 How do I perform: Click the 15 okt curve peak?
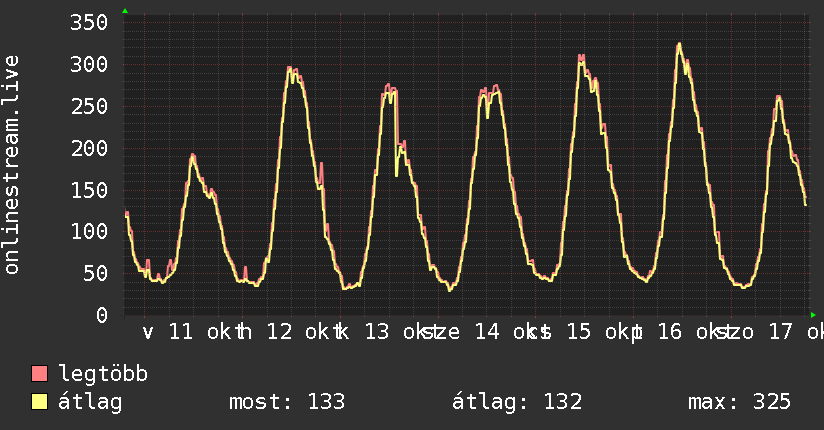pyautogui.click(x=581, y=57)
